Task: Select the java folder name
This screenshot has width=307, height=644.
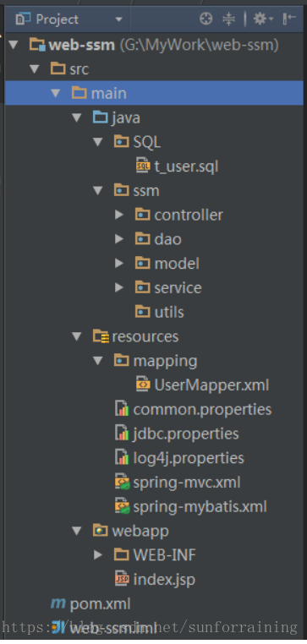Action: (x=126, y=117)
